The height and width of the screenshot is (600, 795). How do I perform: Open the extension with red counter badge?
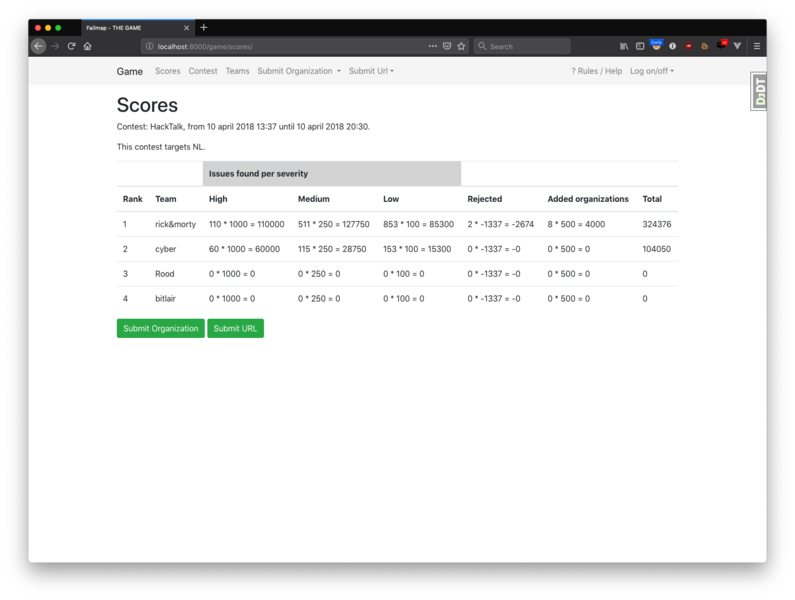[722, 45]
